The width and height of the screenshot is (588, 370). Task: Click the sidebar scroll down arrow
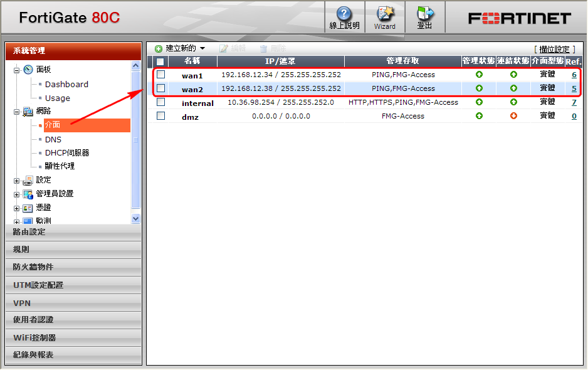point(136,218)
